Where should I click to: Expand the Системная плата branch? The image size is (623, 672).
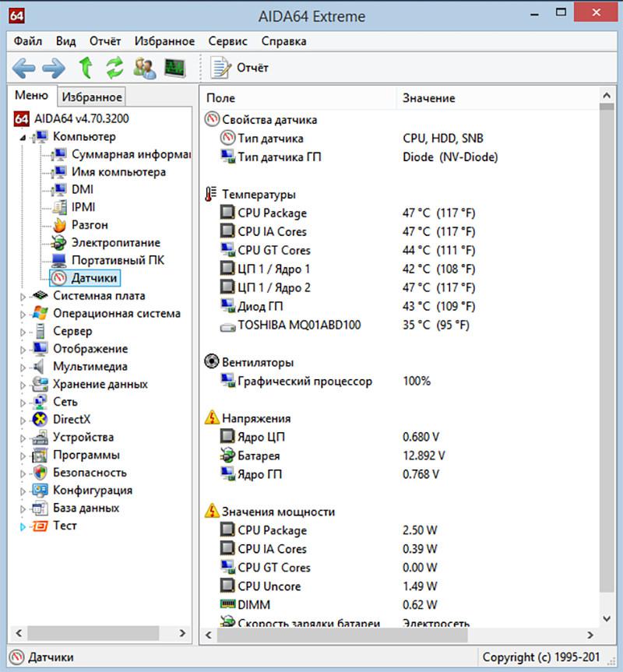pos(23,296)
